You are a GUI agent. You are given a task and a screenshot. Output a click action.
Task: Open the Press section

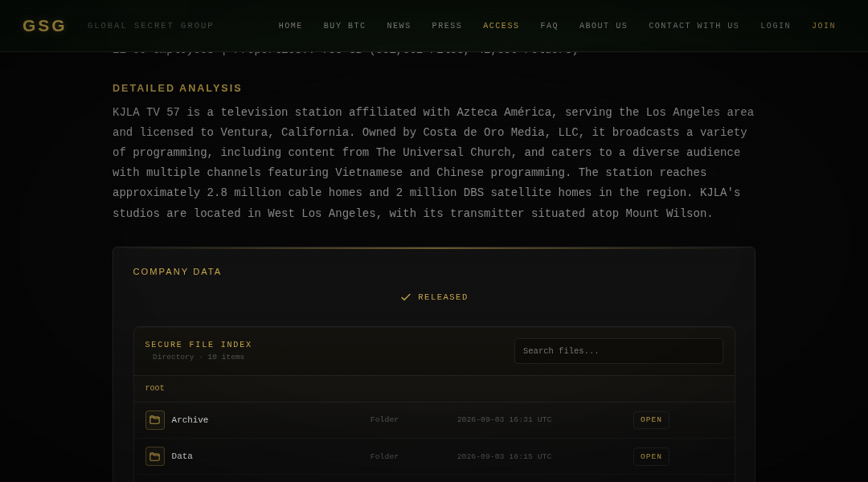pyautogui.click(x=447, y=26)
